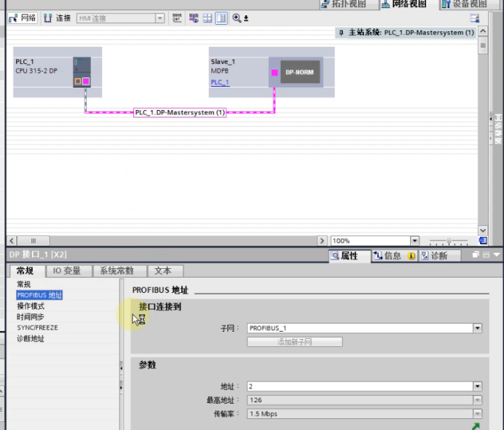Click the lower arrow on the navigation divider
The width and height of the screenshot is (504, 430).
[121, 388]
